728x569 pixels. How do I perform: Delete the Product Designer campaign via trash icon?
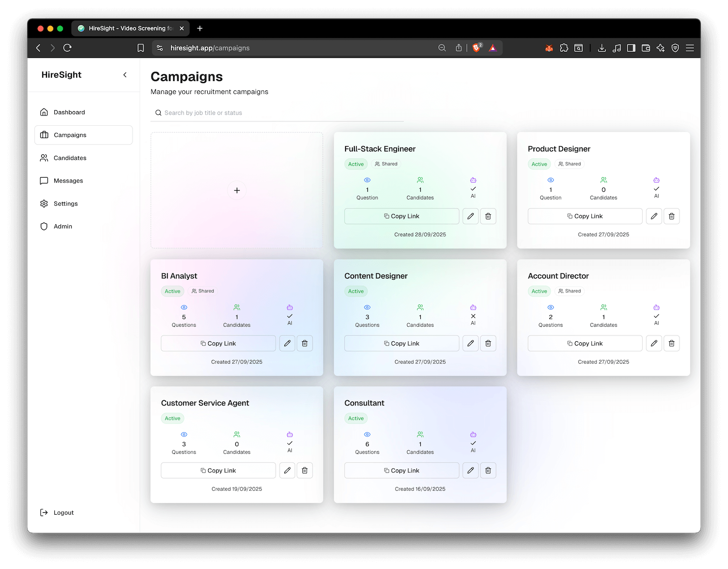pyautogui.click(x=671, y=216)
